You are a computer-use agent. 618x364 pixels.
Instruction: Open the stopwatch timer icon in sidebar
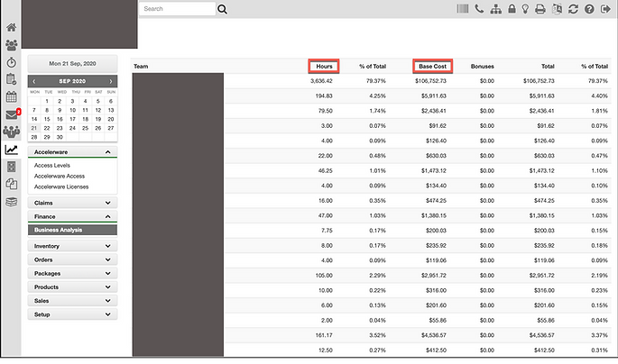click(11, 62)
